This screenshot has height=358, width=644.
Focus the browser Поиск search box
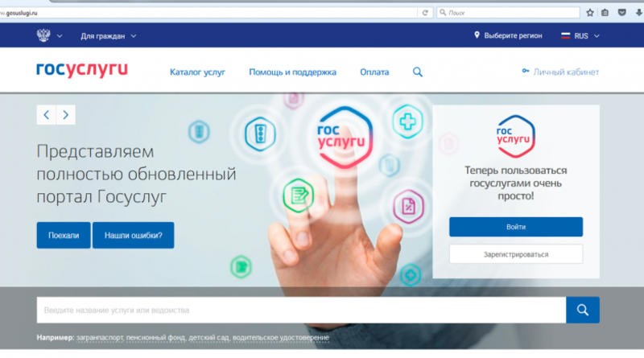(x=508, y=13)
